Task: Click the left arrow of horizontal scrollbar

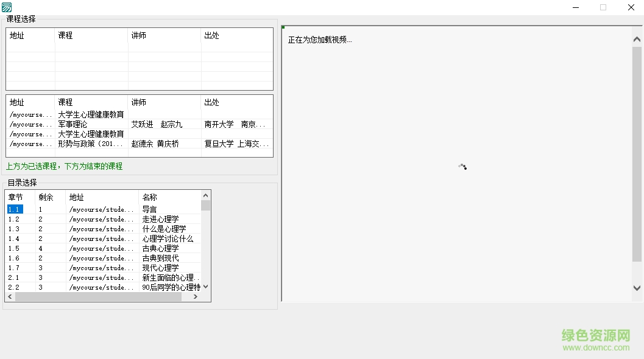Action: click(10, 296)
